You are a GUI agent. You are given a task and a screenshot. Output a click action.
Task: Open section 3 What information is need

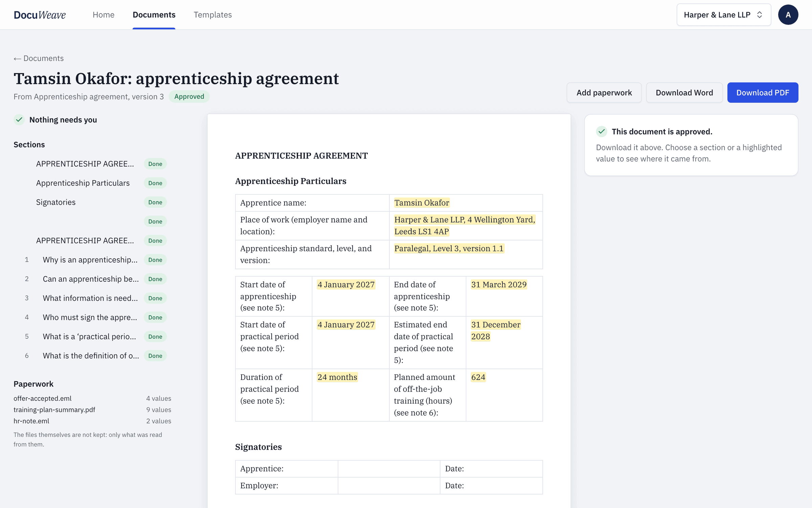[x=90, y=298]
